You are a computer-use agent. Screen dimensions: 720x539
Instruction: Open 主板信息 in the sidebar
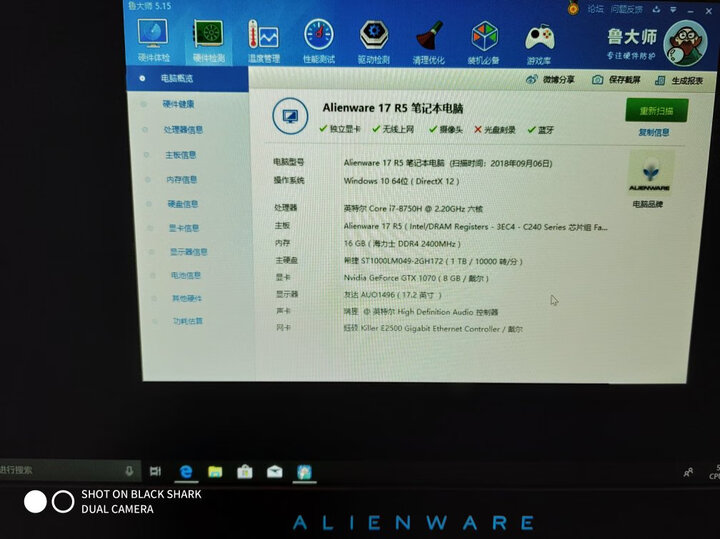pos(180,155)
